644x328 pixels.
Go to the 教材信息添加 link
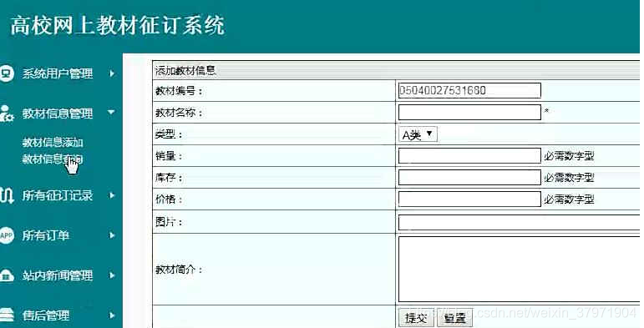tap(53, 143)
